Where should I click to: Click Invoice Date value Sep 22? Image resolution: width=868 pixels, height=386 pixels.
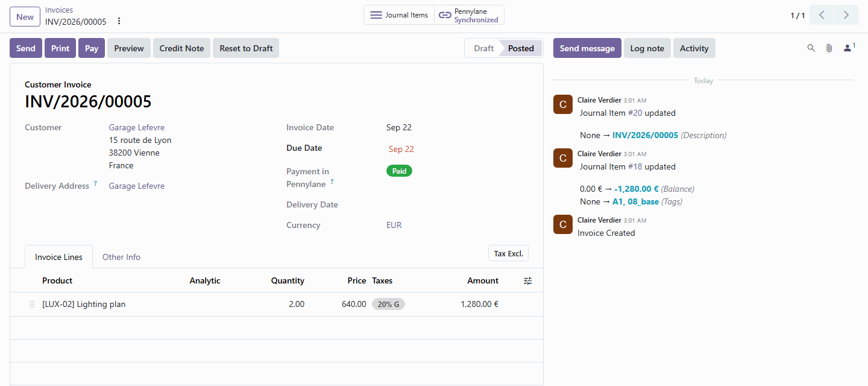399,127
